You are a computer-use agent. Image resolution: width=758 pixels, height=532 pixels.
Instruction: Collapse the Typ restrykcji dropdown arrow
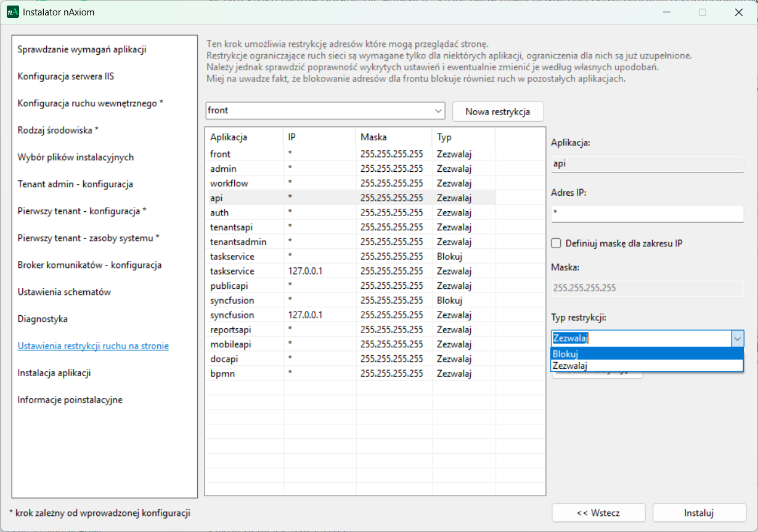pos(737,338)
